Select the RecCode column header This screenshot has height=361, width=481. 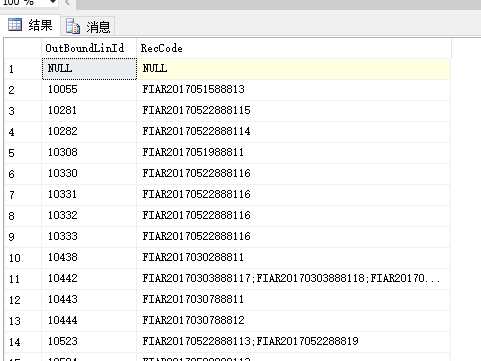click(x=293, y=48)
